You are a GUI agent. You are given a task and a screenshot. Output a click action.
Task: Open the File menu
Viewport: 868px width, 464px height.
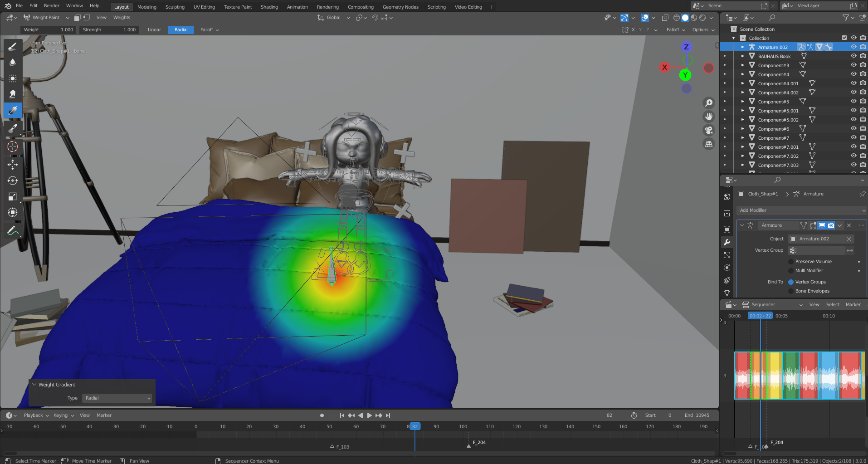click(19, 6)
